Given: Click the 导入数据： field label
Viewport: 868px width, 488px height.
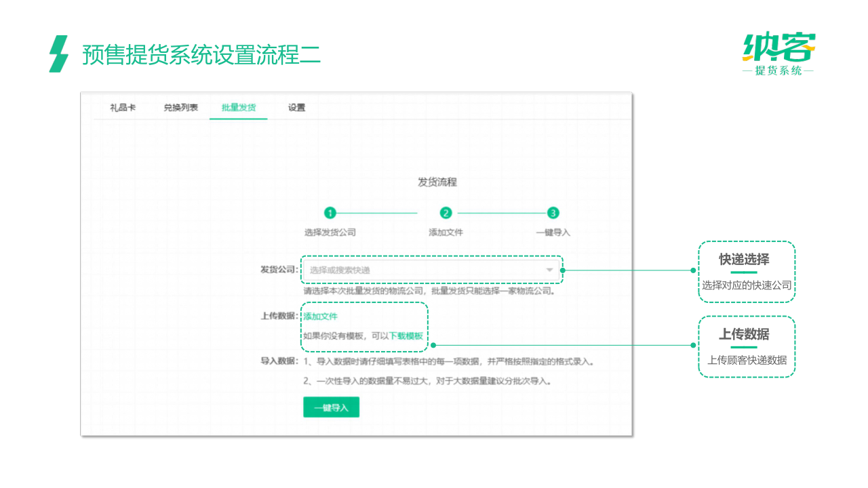Looking at the screenshot, I should pos(280,361).
